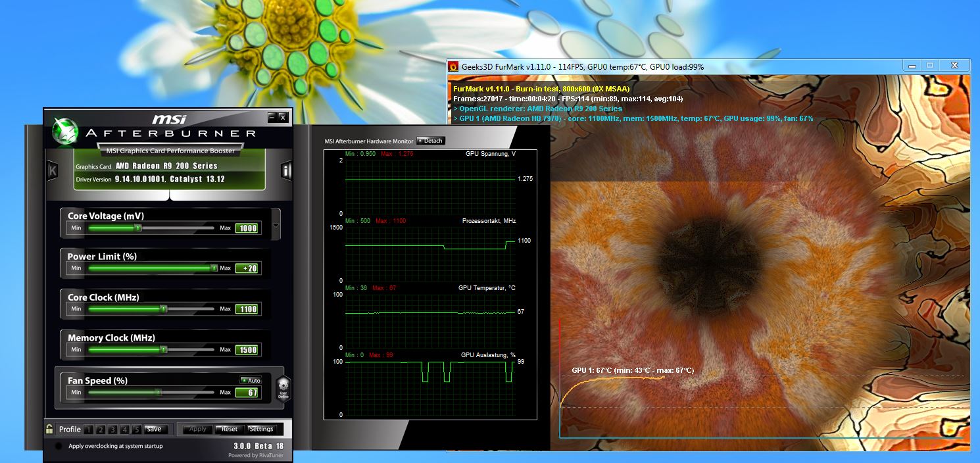980x463 pixels.
Task: Click the Prozessortakt, MHz graph
Action: (x=430, y=254)
